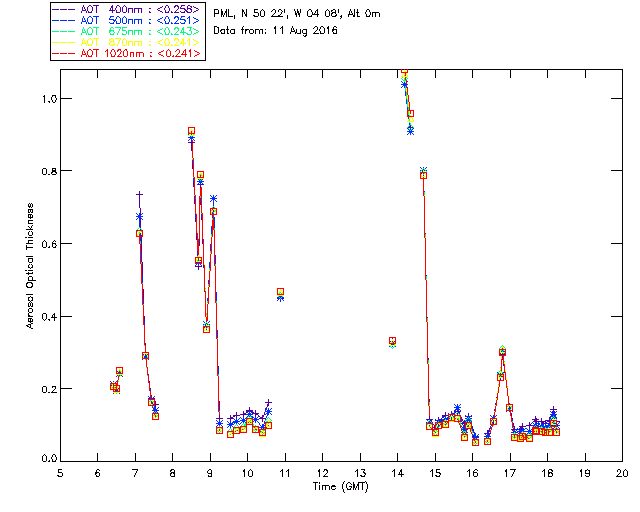Click the 1.0 tick label on y-axis
640x512 pixels.
click(x=49, y=99)
